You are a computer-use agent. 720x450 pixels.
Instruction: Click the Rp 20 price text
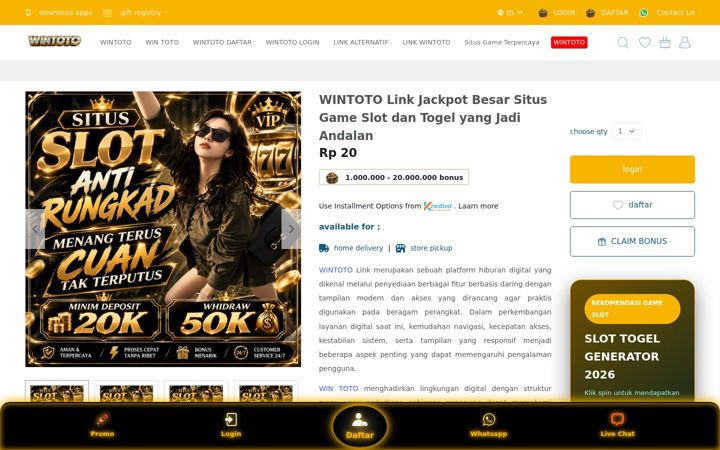click(338, 153)
